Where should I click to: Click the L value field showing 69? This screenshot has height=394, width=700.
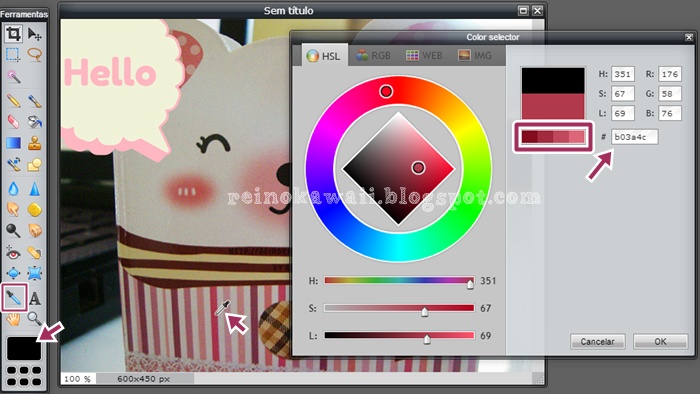pyautogui.click(x=623, y=113)
